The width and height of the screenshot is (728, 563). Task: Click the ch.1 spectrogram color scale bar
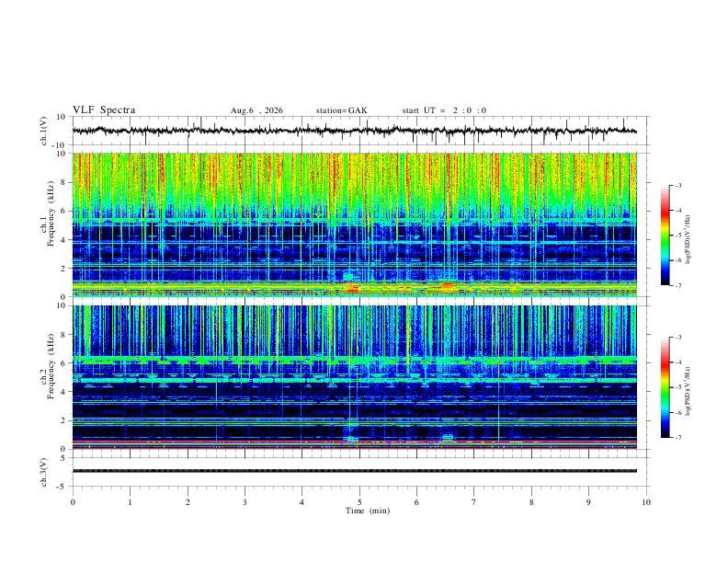[x=665, y=236]
